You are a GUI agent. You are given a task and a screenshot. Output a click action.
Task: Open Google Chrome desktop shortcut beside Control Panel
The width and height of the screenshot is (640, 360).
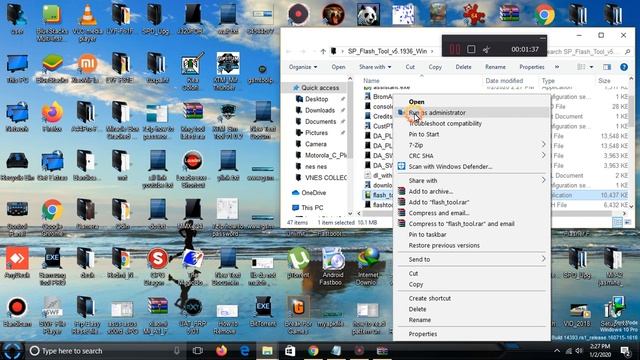click(x=52, y=217)
